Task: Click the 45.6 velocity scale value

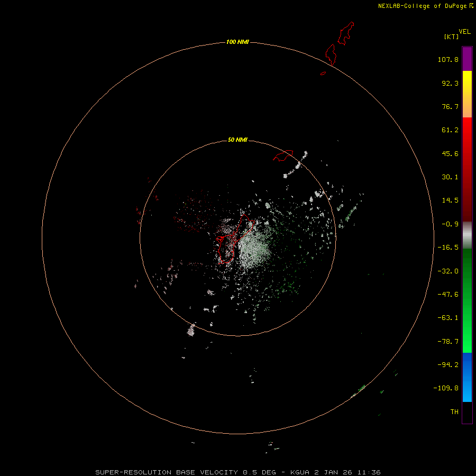Action: click(x=450, y=153)
